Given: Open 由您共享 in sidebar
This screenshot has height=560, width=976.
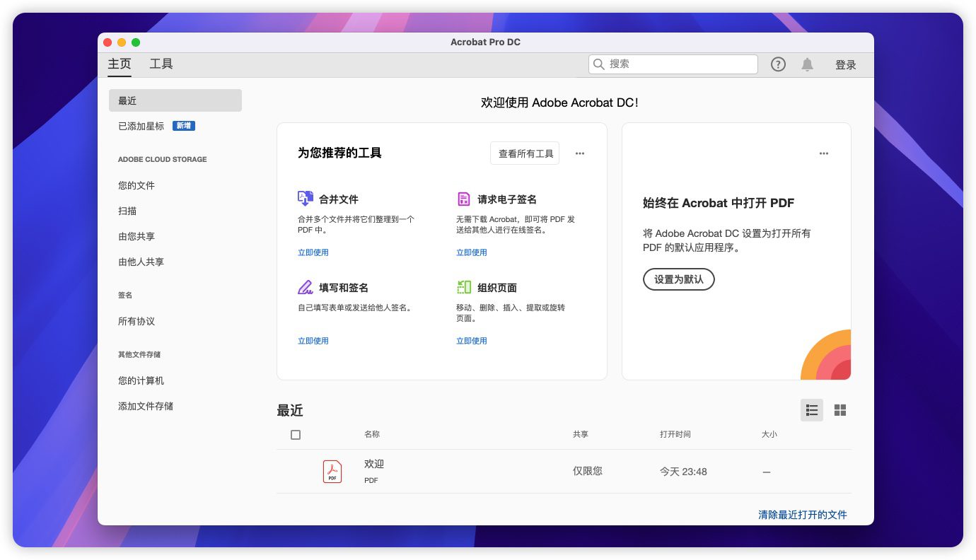Looking at the screenshot, I should coord(136,236).
